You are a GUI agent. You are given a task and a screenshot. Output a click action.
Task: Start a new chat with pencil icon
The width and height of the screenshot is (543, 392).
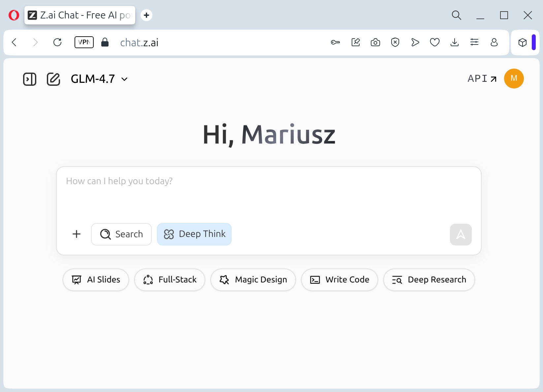click(x=53, y=79)
